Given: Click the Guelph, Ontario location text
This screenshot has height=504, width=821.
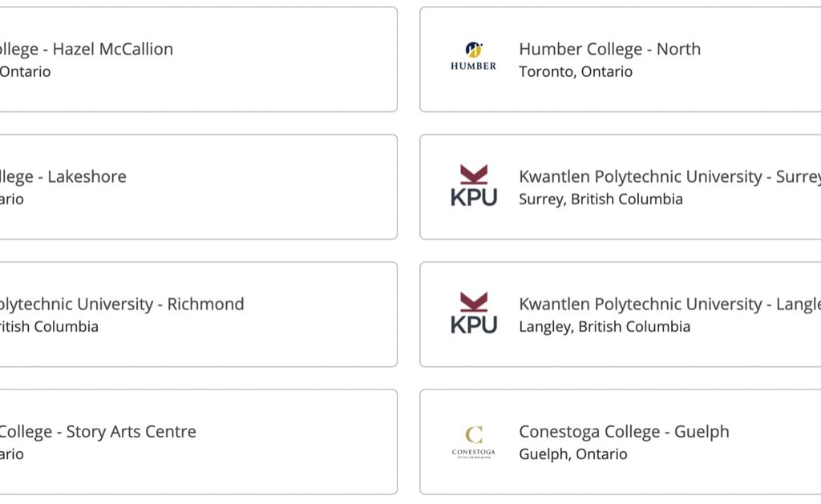Looking at the screenshot, I should click(x=572, y=454).
